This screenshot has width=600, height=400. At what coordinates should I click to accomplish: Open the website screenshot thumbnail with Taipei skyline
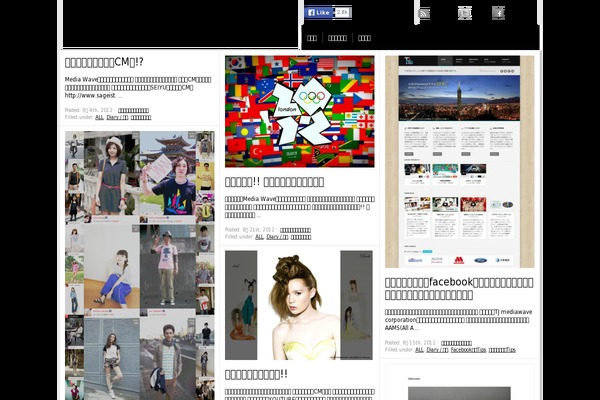460,162
